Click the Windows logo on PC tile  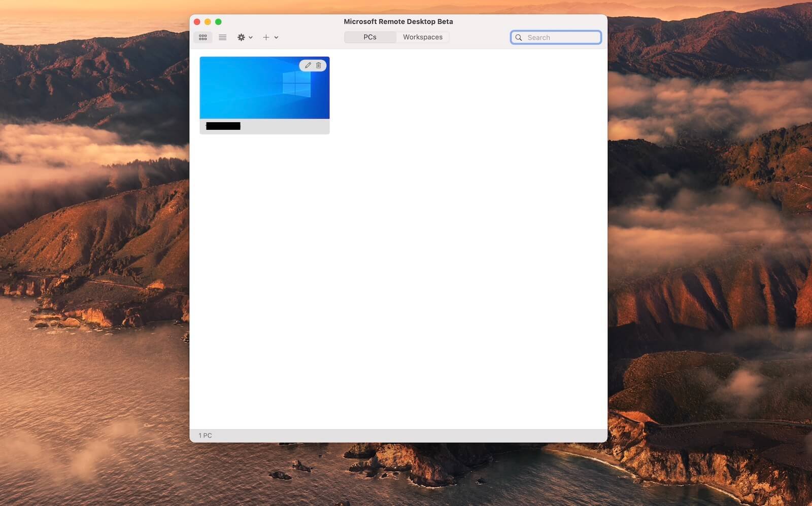[x=296, y=84]
